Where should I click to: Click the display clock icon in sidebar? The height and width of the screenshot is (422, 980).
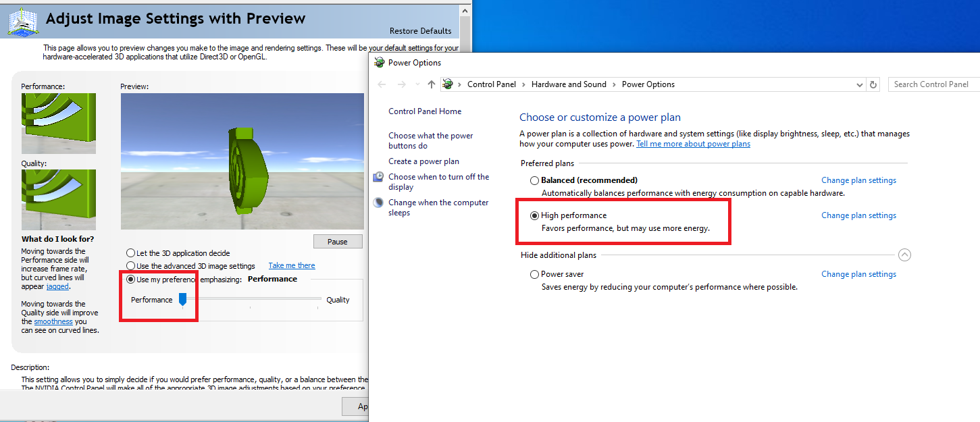point(378,177)
